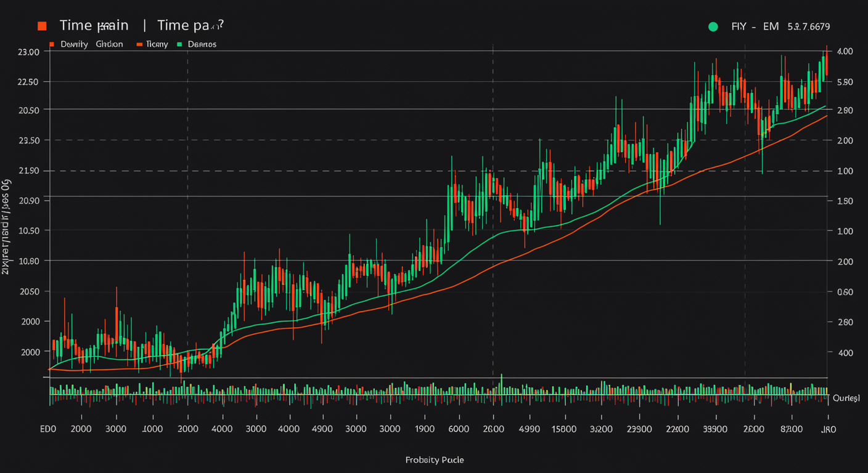Click the orange marker before Dewrity legend

pyautogui.click(x=52, y=44)
